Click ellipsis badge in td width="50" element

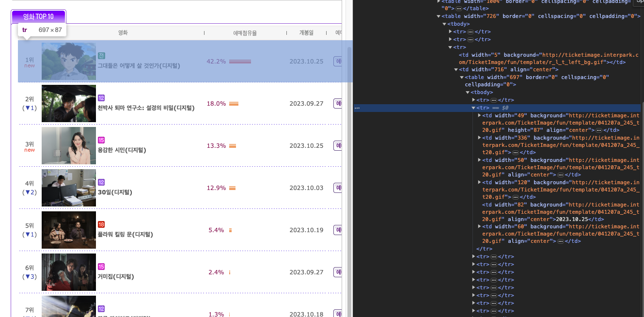(560, 175)
